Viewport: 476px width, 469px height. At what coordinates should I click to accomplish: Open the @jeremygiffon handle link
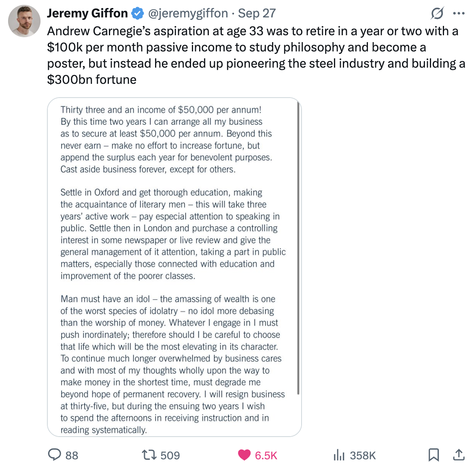pyautogui.click(x=188, y=13)
